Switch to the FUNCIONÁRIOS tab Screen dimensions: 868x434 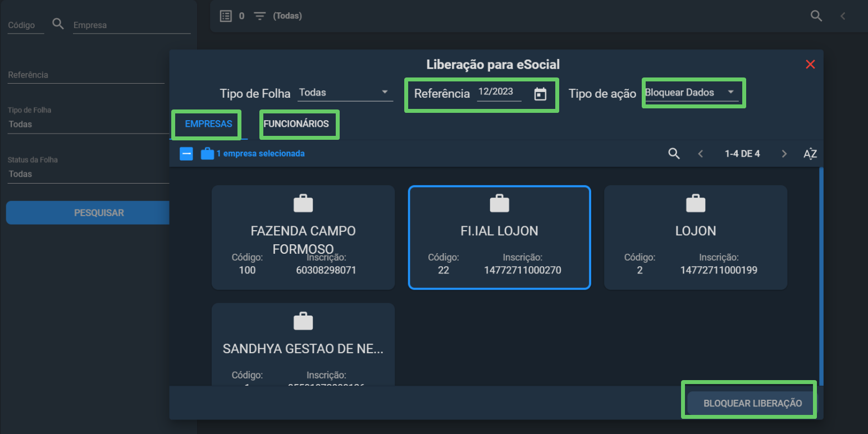point(296,124)
